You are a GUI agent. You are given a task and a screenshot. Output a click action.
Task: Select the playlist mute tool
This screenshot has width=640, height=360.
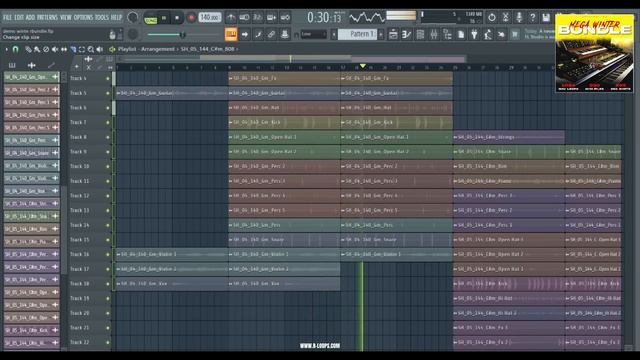click(55, 49)
